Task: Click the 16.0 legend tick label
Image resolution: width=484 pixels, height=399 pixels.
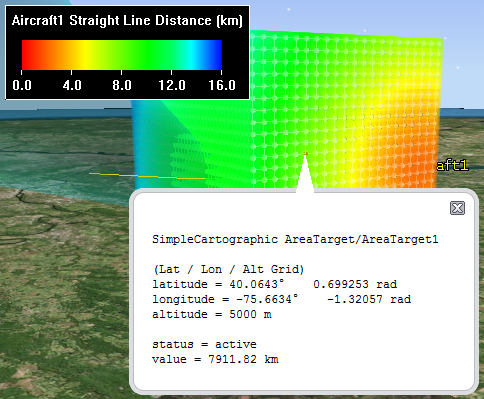Action: pos(222,85)
